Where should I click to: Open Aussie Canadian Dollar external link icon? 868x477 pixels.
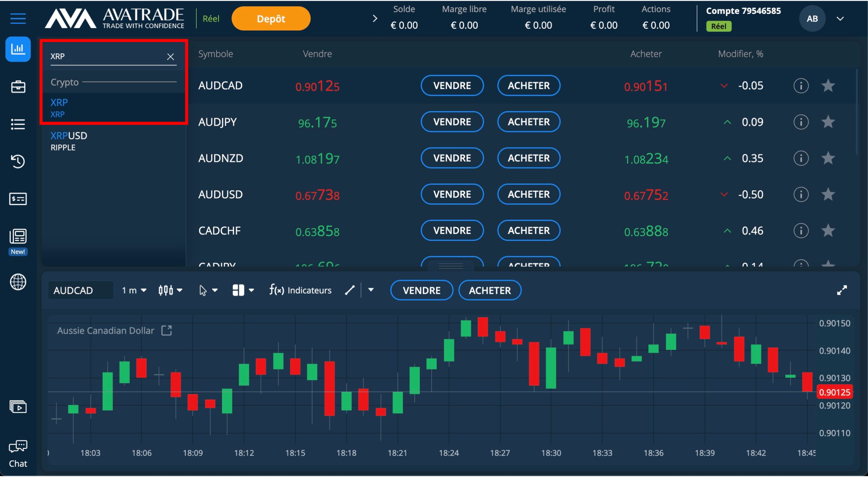[x=166, y=330]
